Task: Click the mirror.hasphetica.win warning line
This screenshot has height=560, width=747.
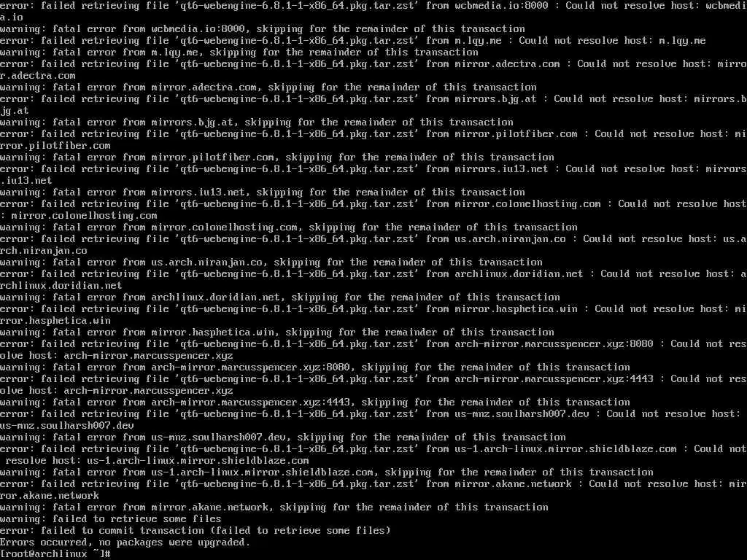Action: coord(276,332)
